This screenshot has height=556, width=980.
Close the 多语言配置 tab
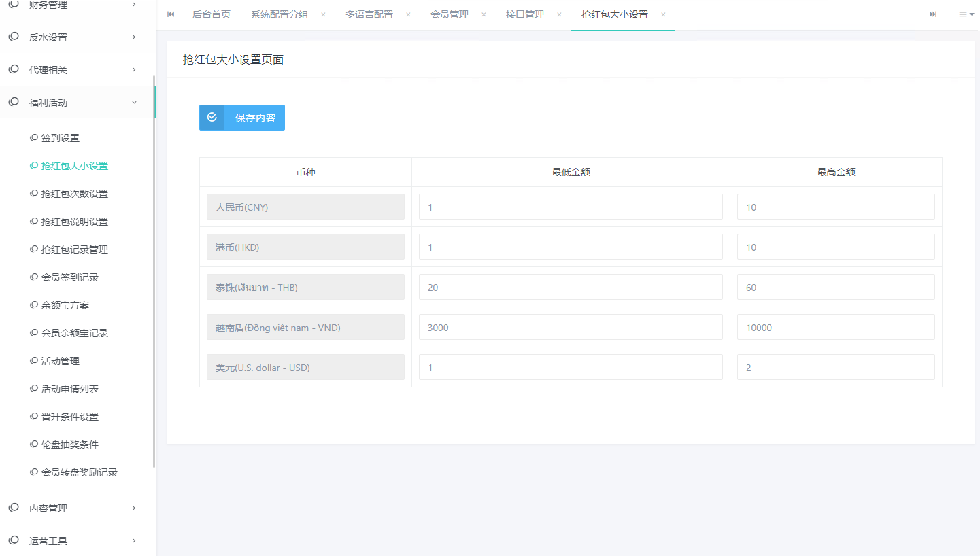(x=408, y=14)
